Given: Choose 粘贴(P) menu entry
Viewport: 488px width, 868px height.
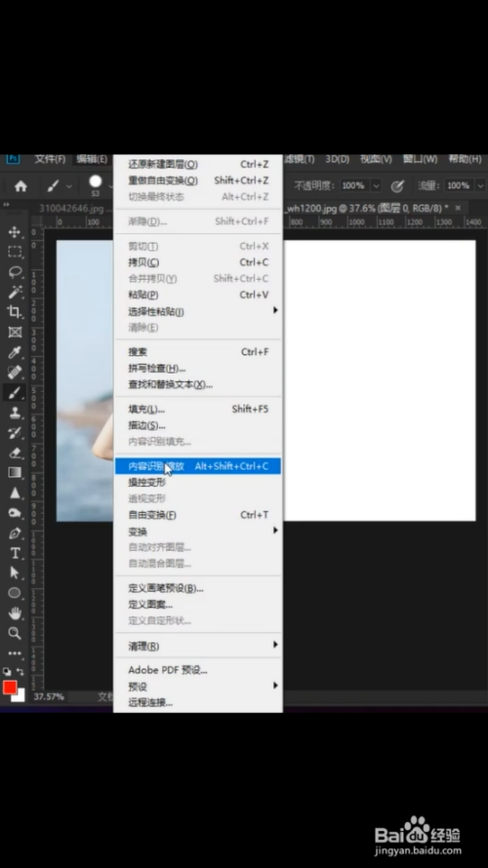Looking at the screenshot, I should coord(198,296).
